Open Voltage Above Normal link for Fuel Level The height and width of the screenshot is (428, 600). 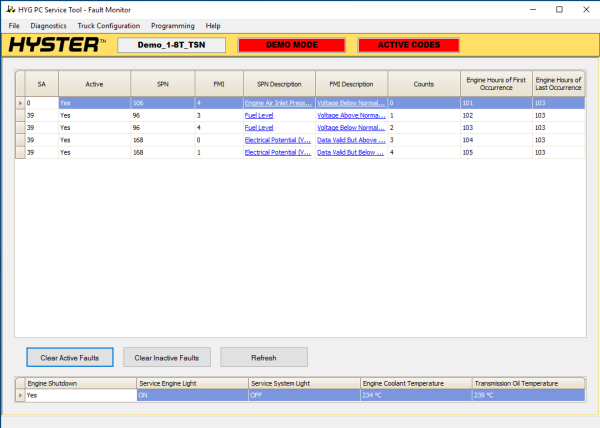point(351,115)
